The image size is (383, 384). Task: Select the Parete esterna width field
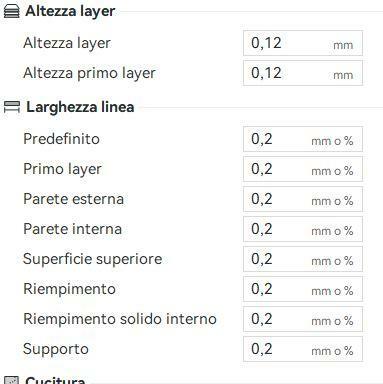click(x=303, y=199)
